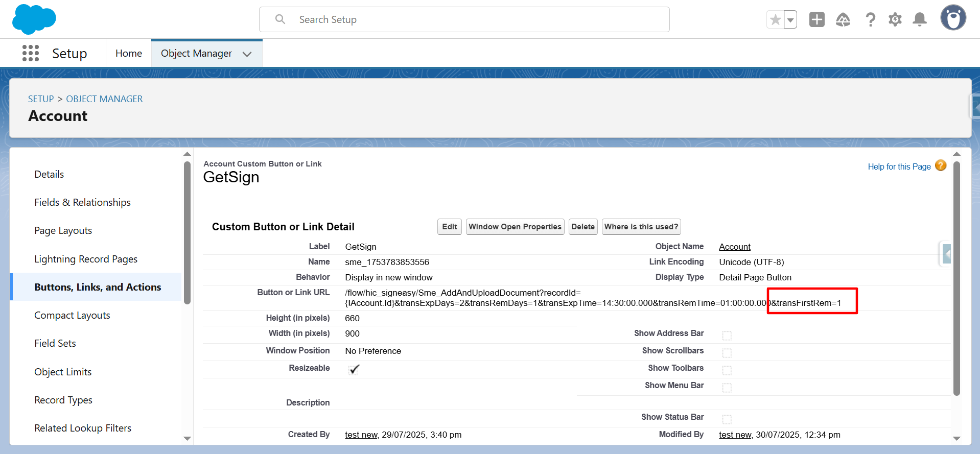The image size is (980, 454).
Task: Click the sidebar vertical scrollbar thumb
Action: (187, 233)
